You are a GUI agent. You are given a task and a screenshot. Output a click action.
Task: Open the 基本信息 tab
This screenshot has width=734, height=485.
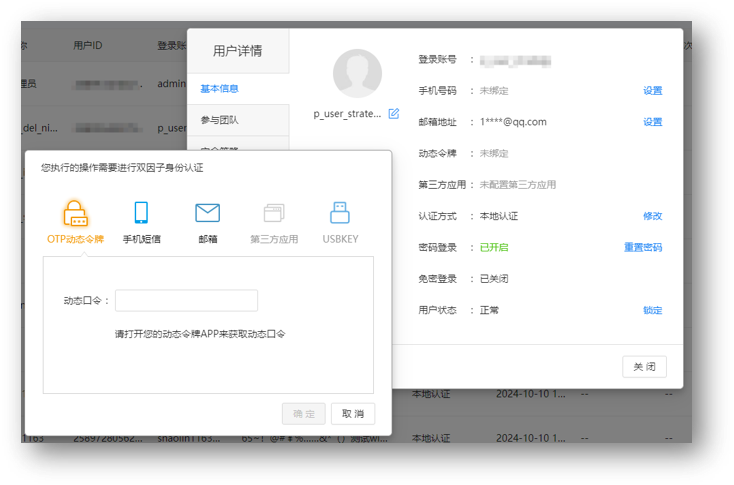(x=220, y=89)
